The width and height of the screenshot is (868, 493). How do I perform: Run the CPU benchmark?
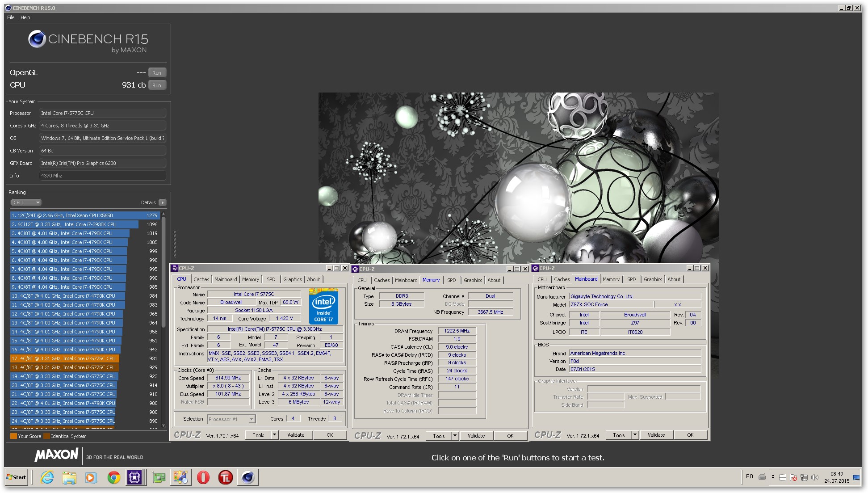point(157,85)
